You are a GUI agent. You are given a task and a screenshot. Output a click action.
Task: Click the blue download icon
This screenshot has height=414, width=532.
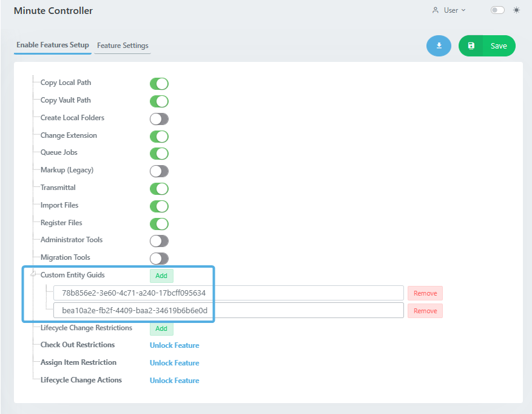coord(439,46)
